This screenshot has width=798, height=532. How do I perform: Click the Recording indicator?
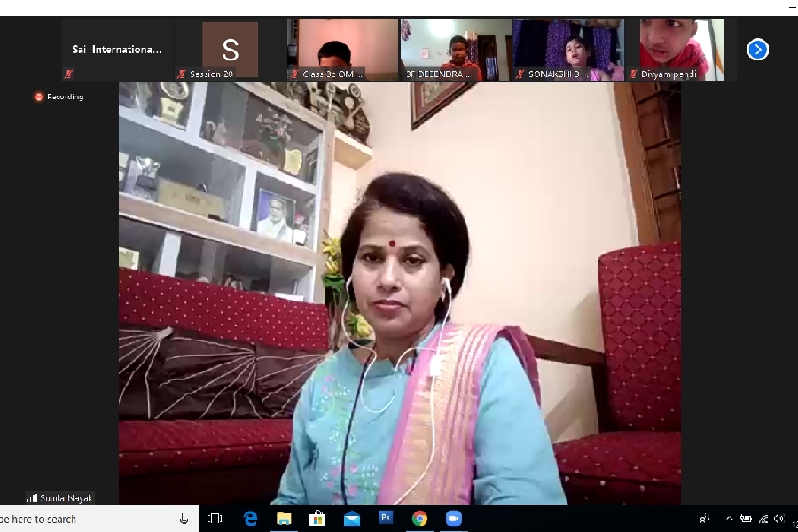pos(59,97)
